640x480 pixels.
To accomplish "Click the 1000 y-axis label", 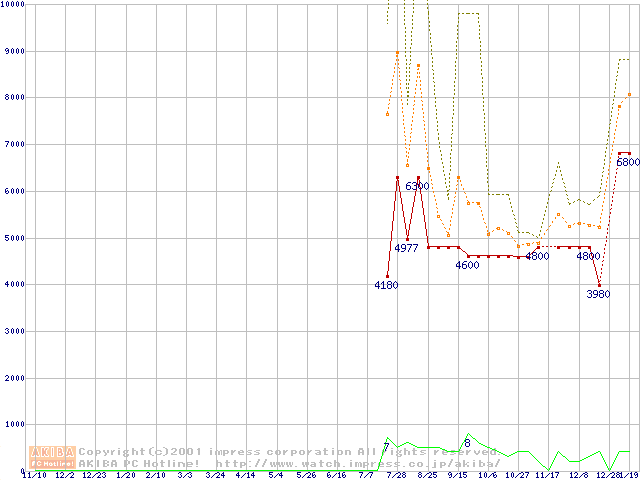I will 14,425.
